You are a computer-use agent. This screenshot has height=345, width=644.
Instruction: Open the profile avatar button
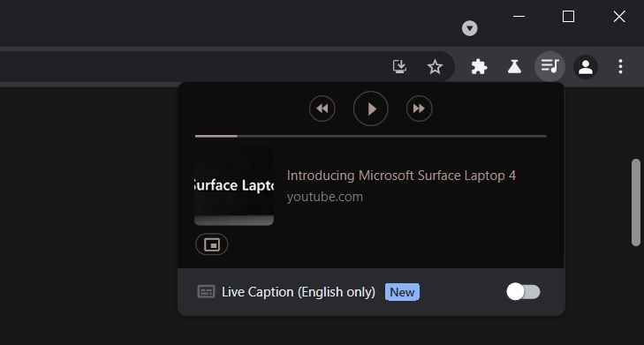click(x=586, y=66)
